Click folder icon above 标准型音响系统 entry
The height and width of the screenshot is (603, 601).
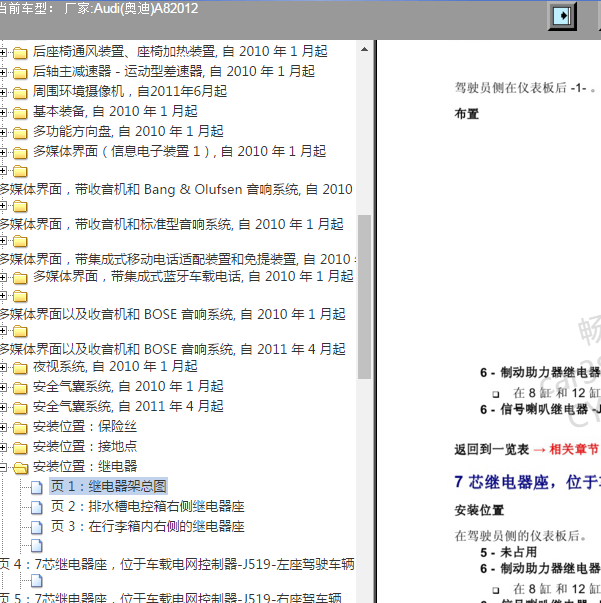point(20,207)
